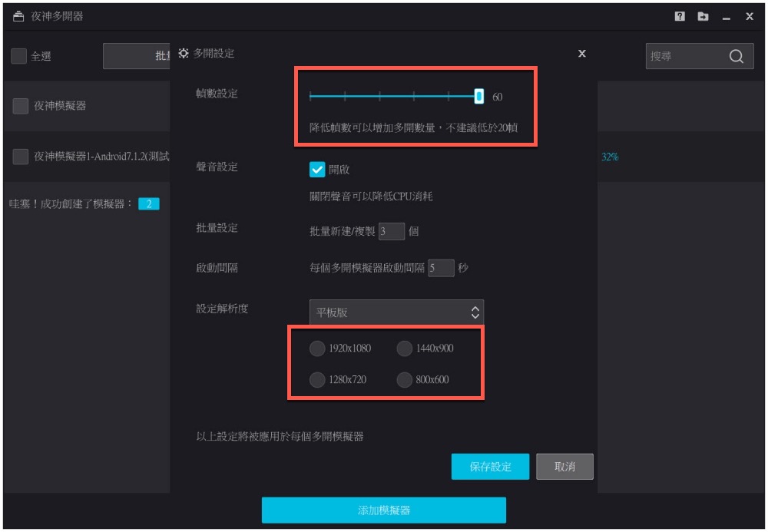Click the 批量新建/複製 count field
The image size is (768, 532).
click(392, 231)
